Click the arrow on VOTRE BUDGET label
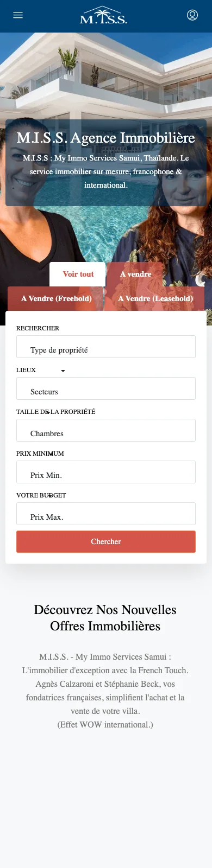 pyautogui.click(x=51, y=496)
